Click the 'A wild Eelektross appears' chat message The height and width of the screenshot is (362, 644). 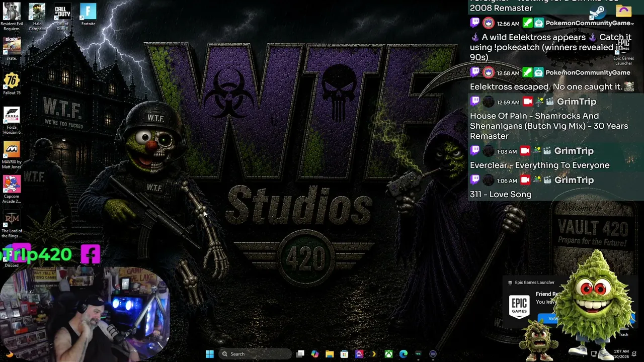click(x=550, y=47)
